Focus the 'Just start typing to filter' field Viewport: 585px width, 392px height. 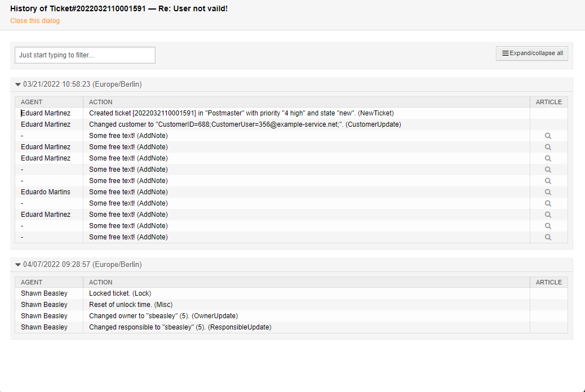click(x=85, y=55)
